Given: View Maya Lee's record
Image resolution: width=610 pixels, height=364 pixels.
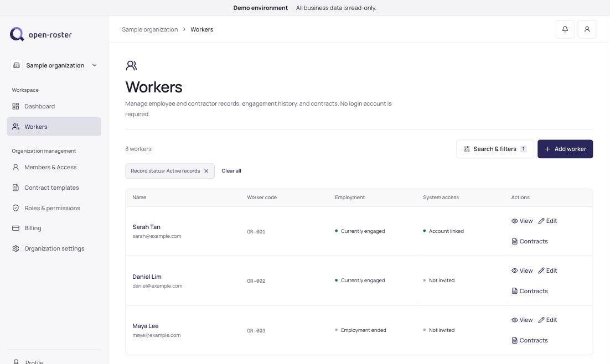Looking at the screenshot, I should [522, 320].
